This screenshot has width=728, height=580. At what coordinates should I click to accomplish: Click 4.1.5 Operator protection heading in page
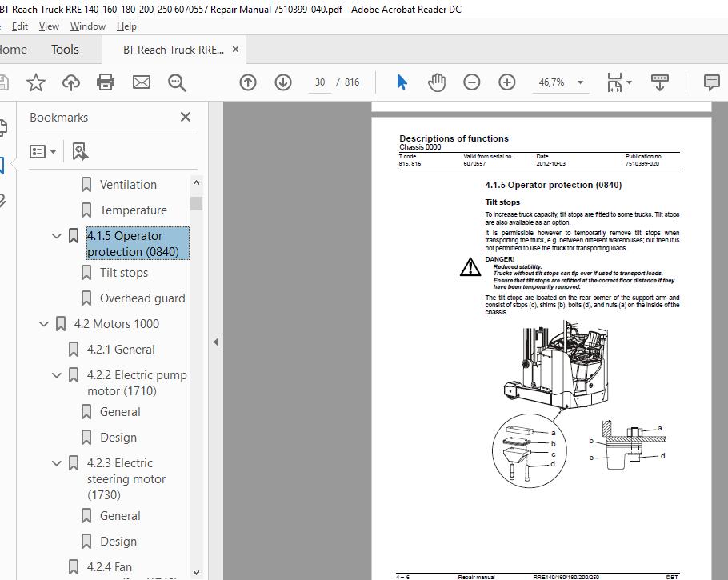point(554,185)
